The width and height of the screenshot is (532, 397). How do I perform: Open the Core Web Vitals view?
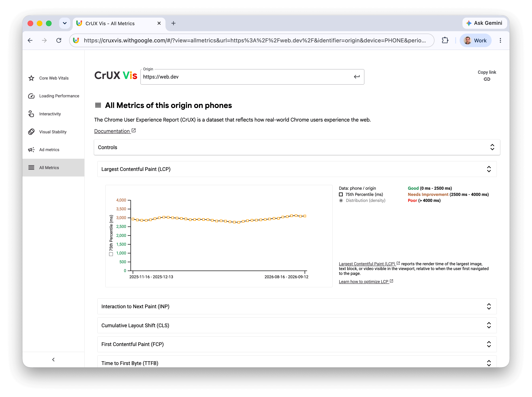tap(54, 78)
